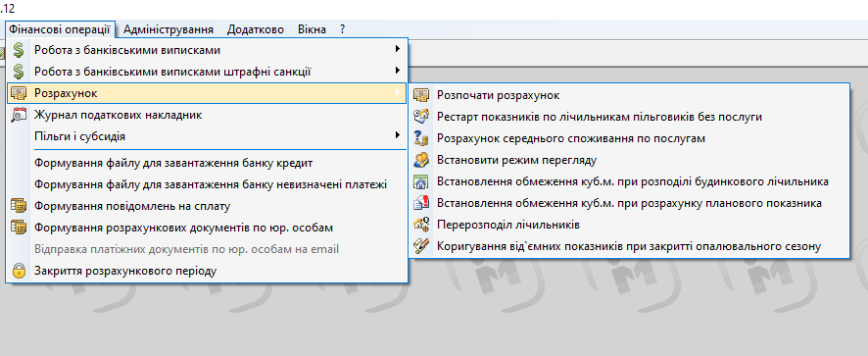The image size is (868, 356).
Task: Click the Розрахунок середнього споживання icon
Action: pyautogui.click(x=421, y=138)
